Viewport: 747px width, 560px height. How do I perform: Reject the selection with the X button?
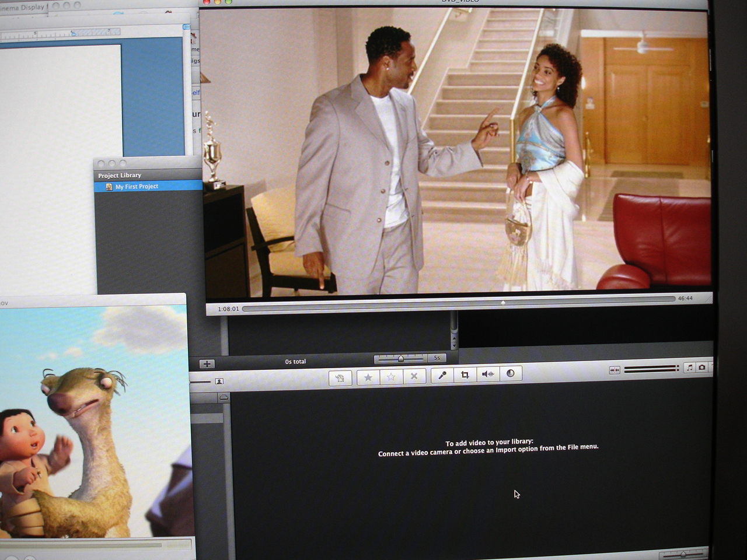(x=414, y=376)
